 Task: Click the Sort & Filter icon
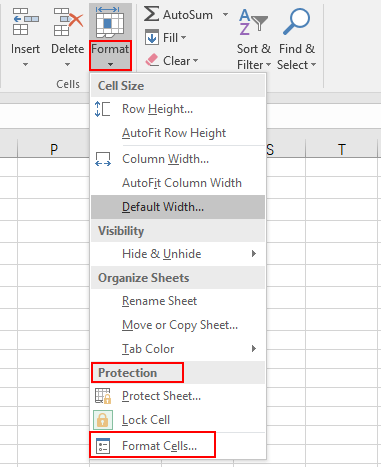coord(253,22)
